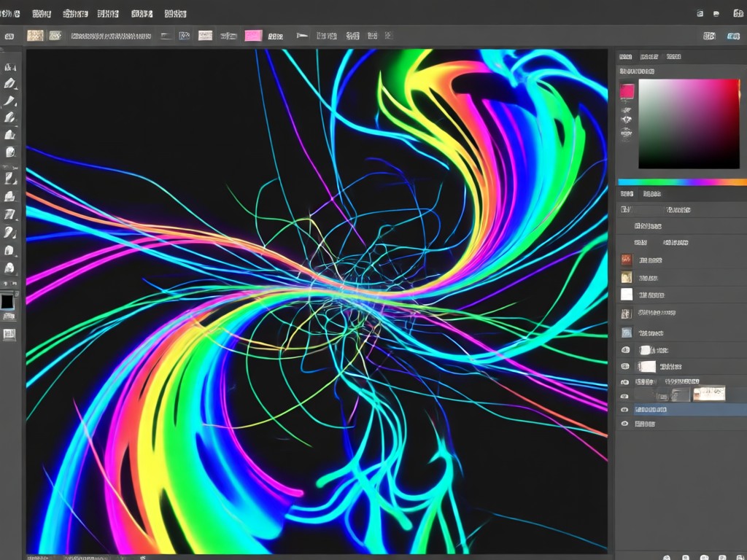
Task: Click the blue-tinted button at the options bar's right end
Action: [733, 36]
